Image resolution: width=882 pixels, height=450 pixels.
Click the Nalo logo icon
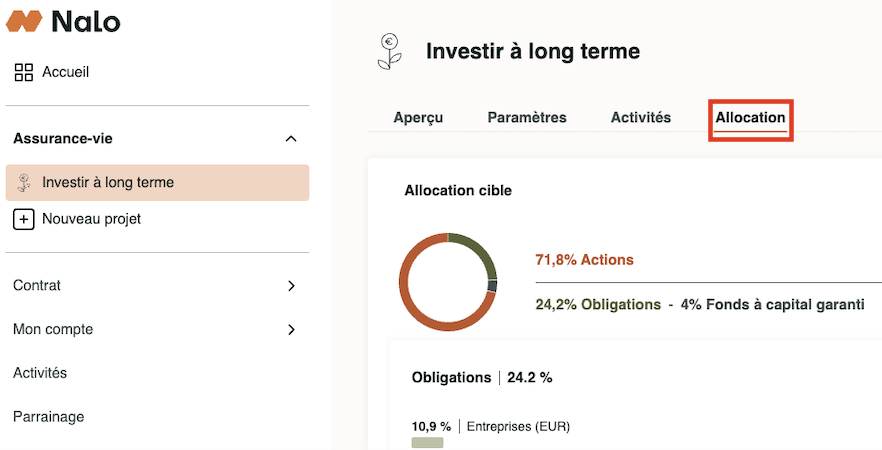point(23,20)
